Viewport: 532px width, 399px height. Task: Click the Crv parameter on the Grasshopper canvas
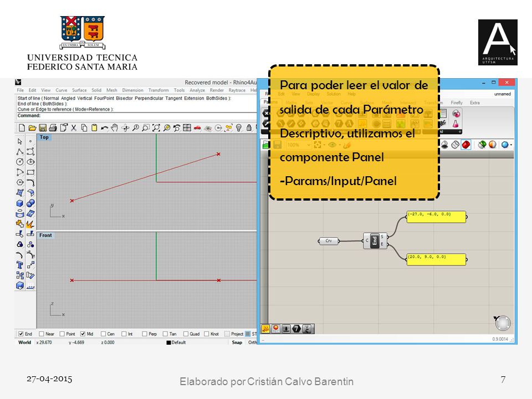tap(329, 241)
